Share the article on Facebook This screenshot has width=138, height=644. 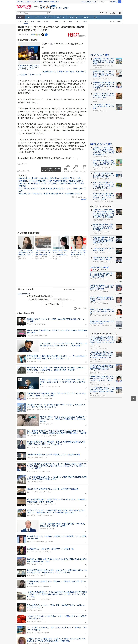[46, 35]
